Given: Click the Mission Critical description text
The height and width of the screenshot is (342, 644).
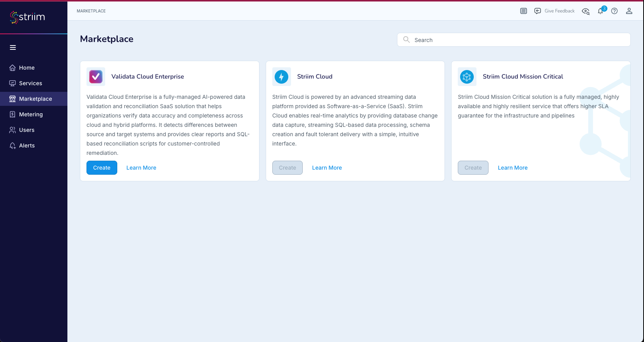Looking at the screenshot, I should (538, 106).
